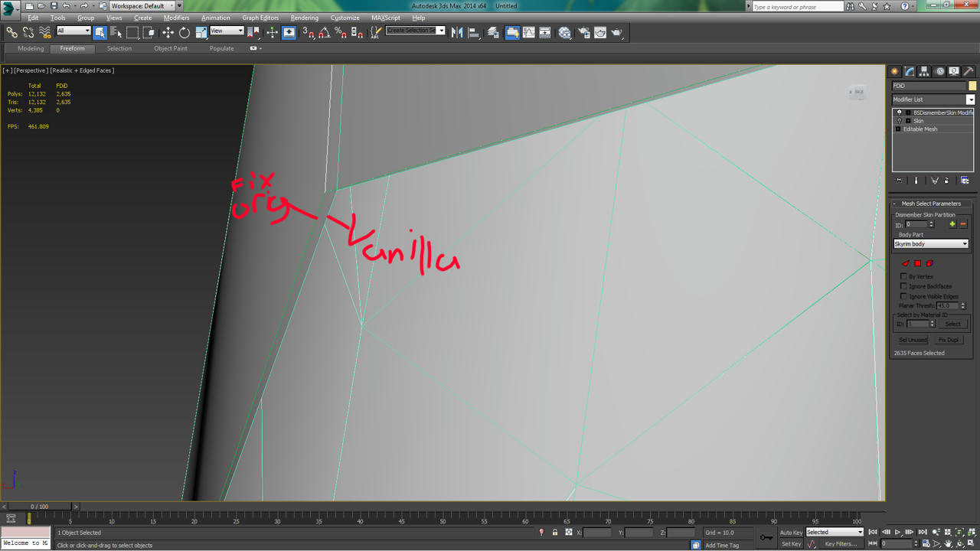
Task: Toggle Angle Snap
Action: pos(324,32)
